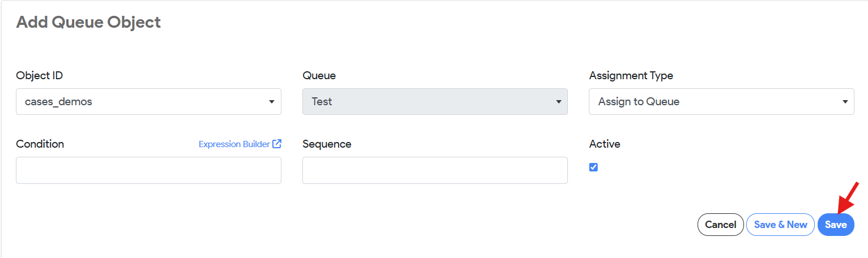Open the Expression Builder link
Viewport: 868px width, 258px height.
[x=234, y=144]
